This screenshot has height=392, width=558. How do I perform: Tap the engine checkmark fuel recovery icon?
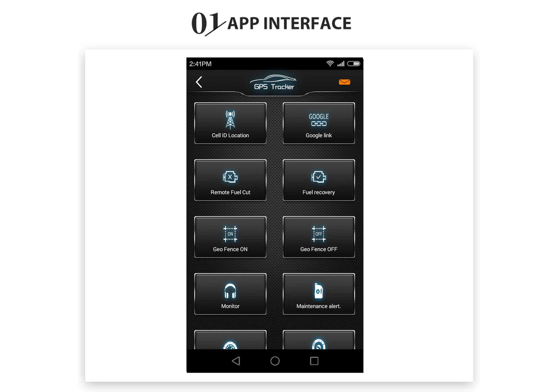tap(318, 177)
